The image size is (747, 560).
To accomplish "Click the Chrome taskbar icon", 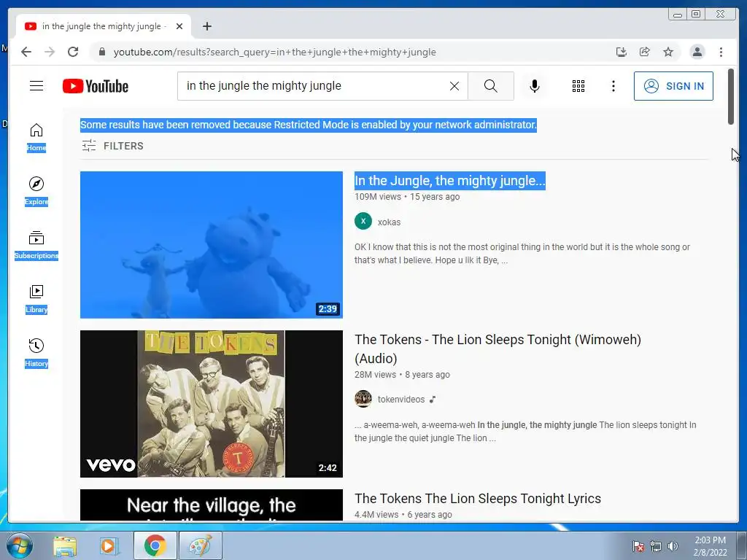I will [155, 545].
